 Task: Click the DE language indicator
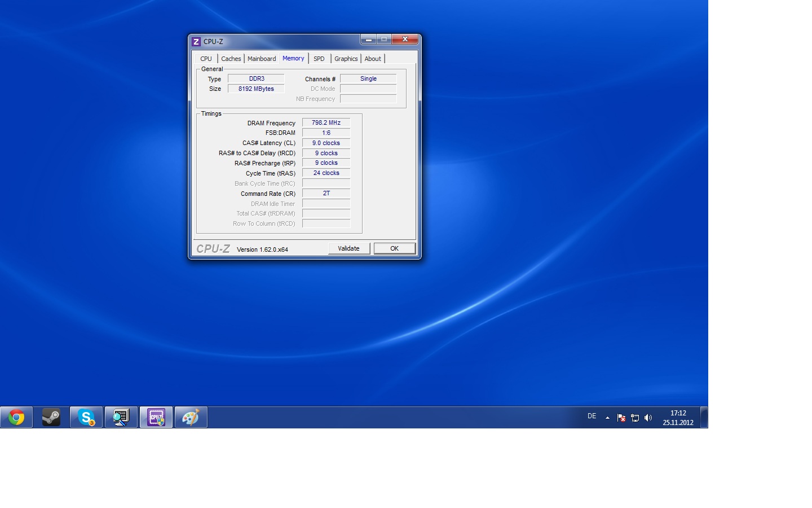click(592, 416)
